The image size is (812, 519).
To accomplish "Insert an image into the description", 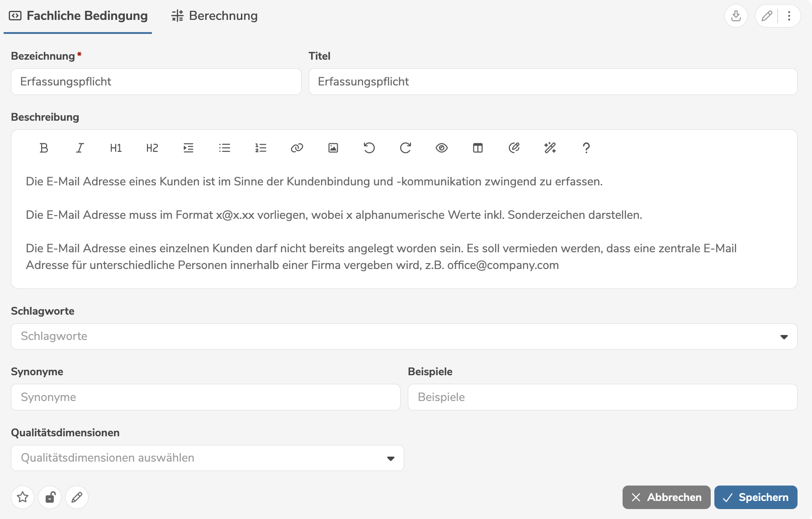I will [333, 148].
